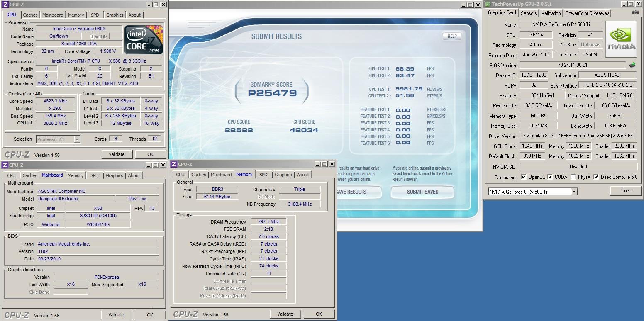Viewport: 644px width, 321px height.
Task: Open the GPU selection dropdown in GPU-Z
Action: coord(574,192)
